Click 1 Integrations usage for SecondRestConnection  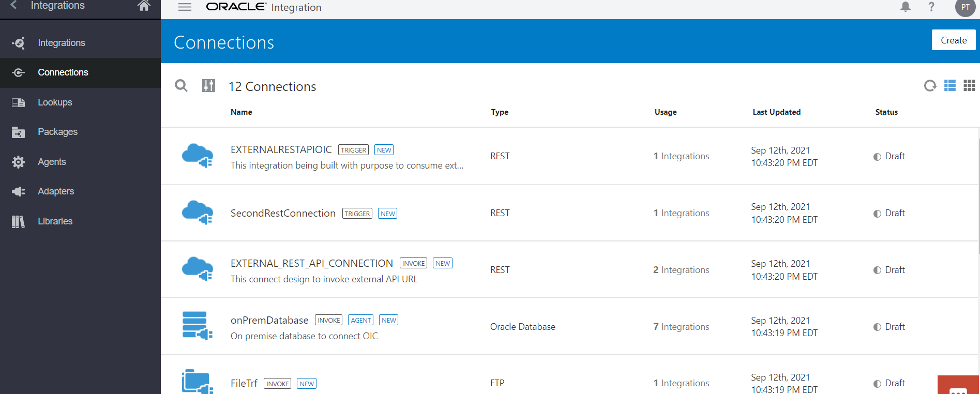681,213
